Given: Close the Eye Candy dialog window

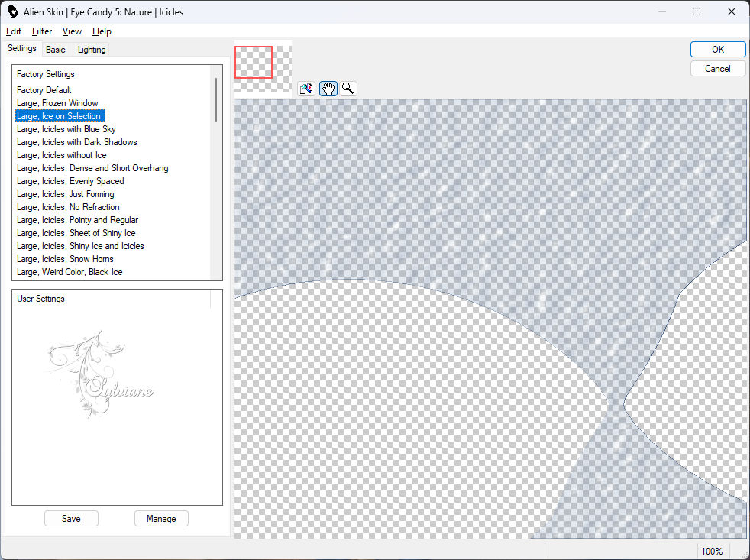Looking at the screenshot, I should click(732, 11).
